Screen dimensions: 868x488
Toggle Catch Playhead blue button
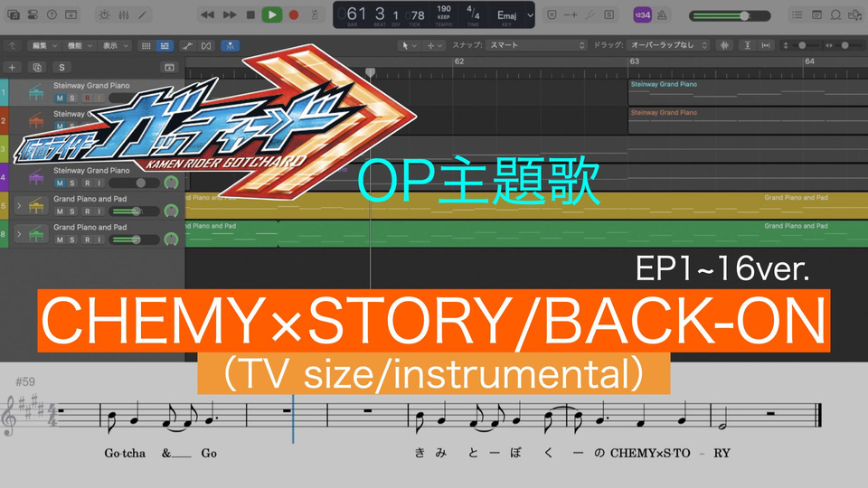230,46
